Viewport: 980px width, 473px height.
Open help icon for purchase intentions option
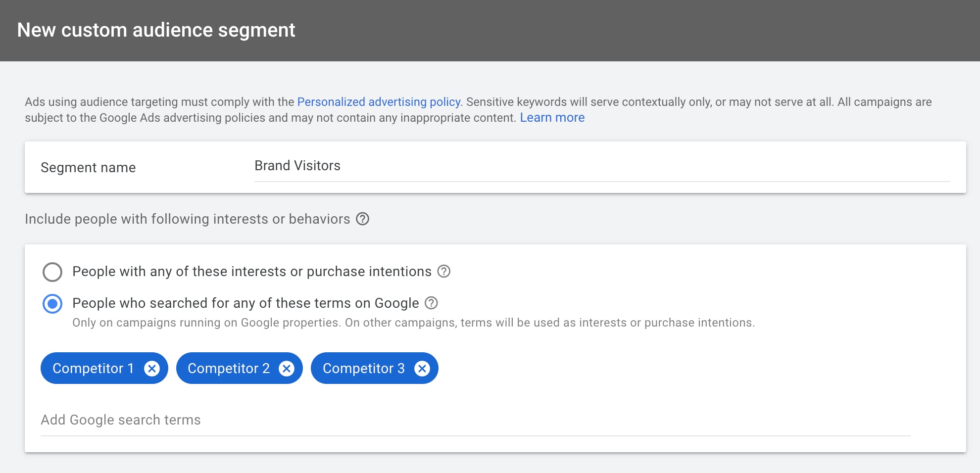[444, 271]
